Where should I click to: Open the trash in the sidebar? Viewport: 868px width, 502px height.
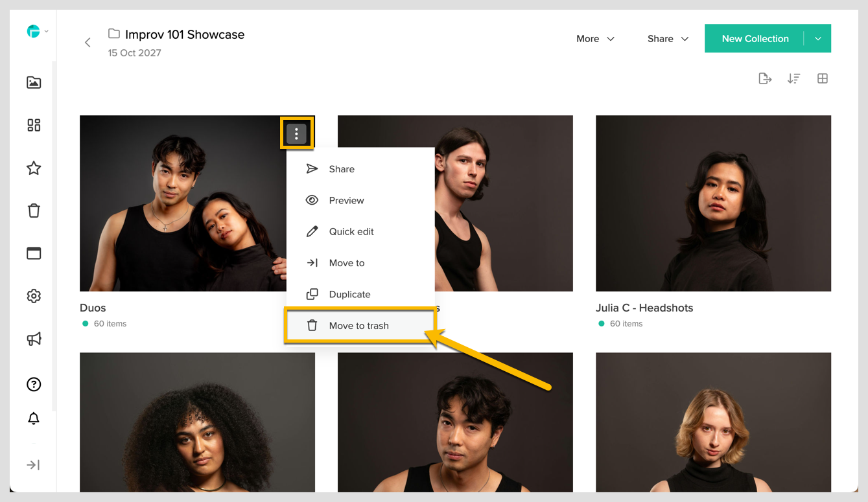34,211
